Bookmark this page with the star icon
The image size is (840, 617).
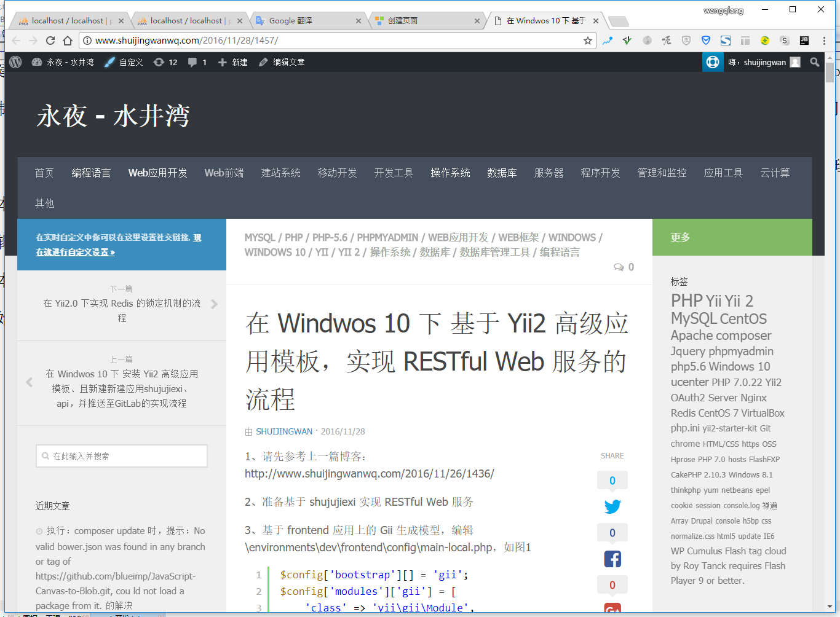click(588, 41)
